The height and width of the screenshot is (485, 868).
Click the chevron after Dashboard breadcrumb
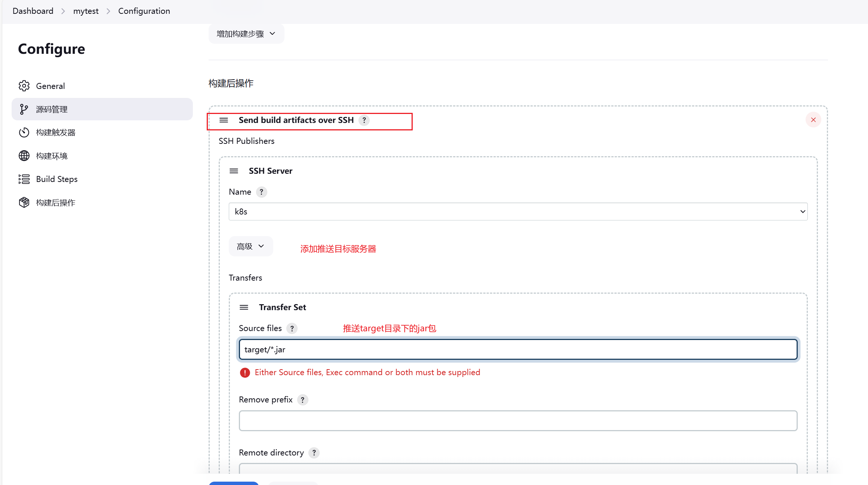(63, 11)
